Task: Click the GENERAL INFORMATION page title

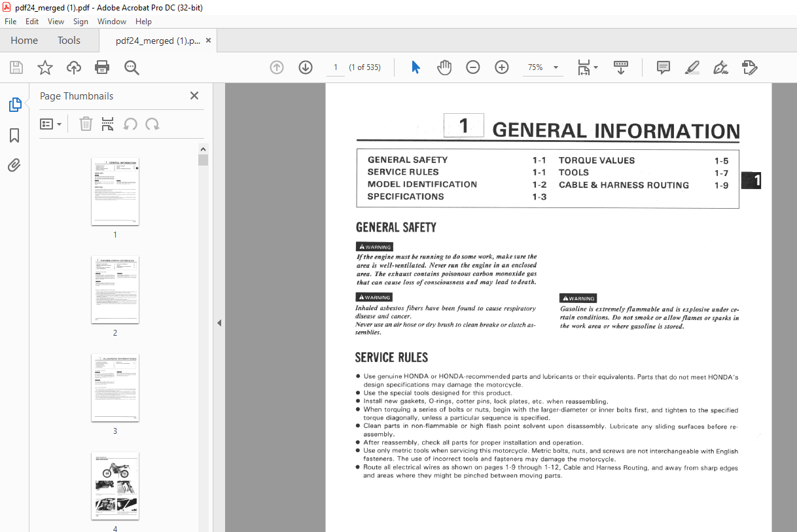Action: (x=616, y=130)
